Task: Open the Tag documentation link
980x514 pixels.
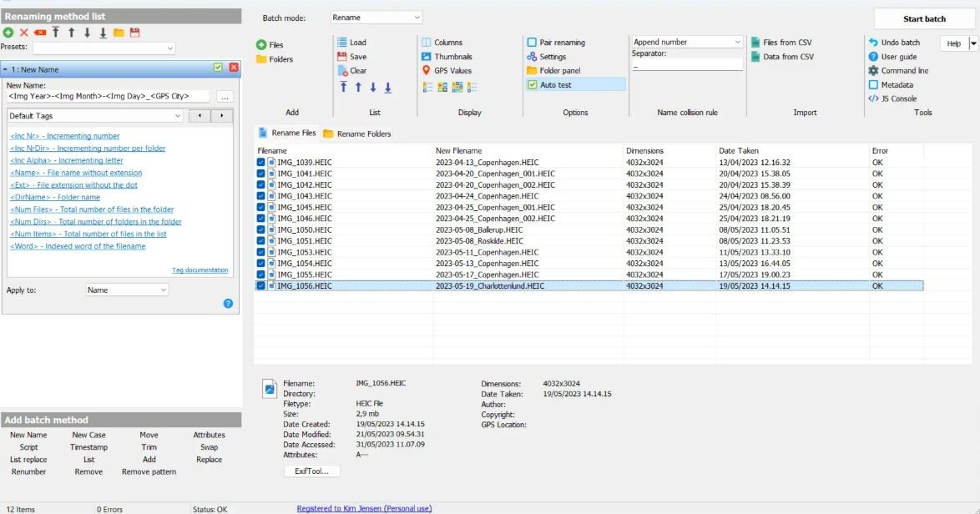Action: pyautogui.click(x=200, y=270)
